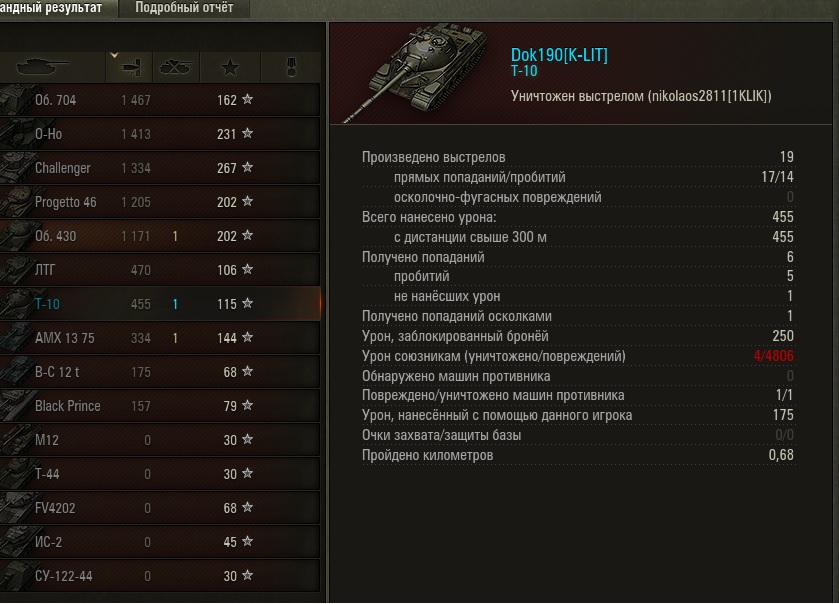Sort by damage dealt column icon

coord(130,67)
